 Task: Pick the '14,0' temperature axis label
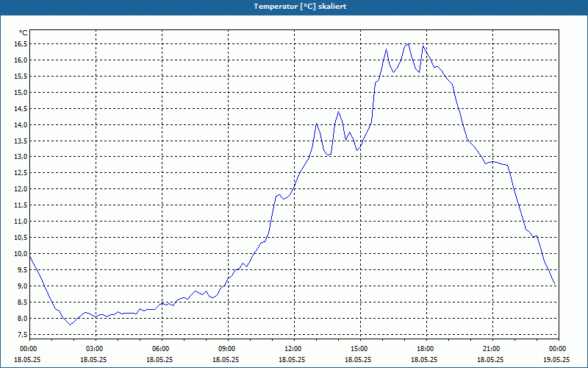(22, 124)
